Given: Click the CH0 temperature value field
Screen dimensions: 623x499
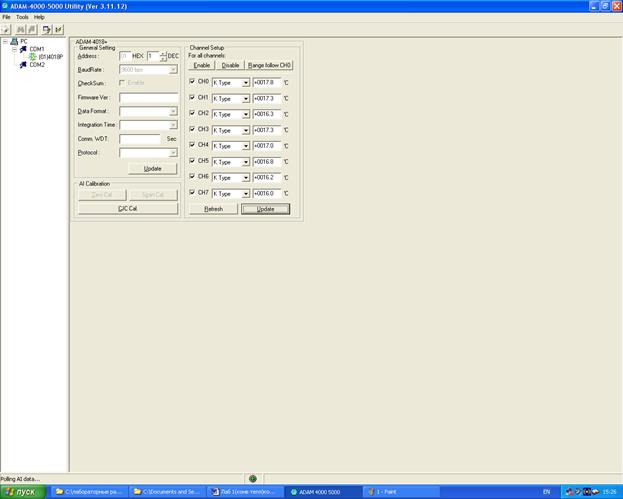Looking at the screenshot, I should click(x=267, y=83).
